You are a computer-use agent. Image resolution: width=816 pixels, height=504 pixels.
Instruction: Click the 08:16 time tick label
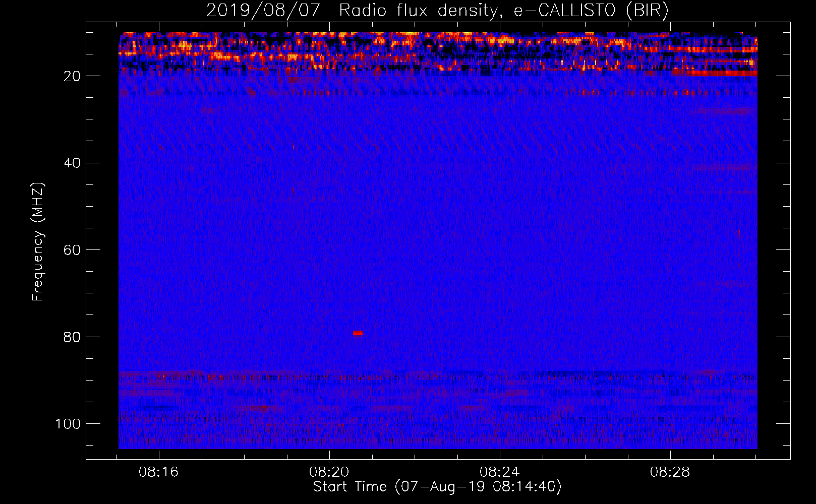[x=159, y=472]
